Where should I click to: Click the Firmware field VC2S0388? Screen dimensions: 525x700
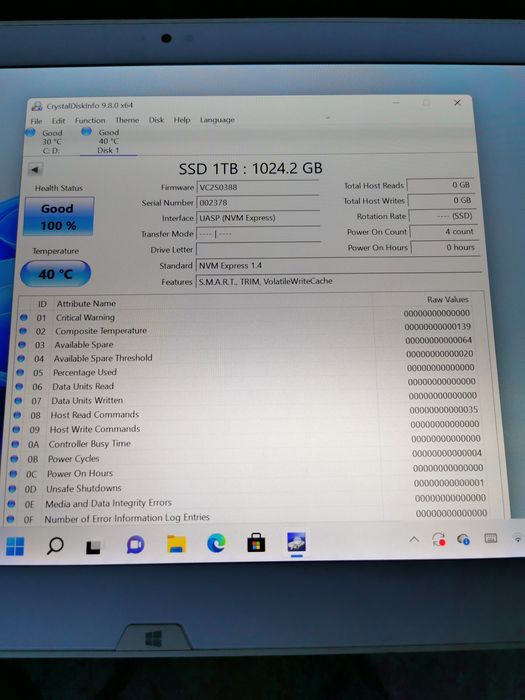[x=258, y=188]
